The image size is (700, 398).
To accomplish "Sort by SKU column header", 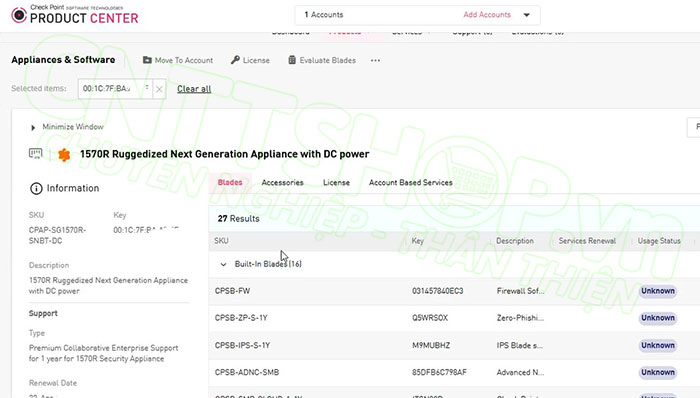I will 221,241.
